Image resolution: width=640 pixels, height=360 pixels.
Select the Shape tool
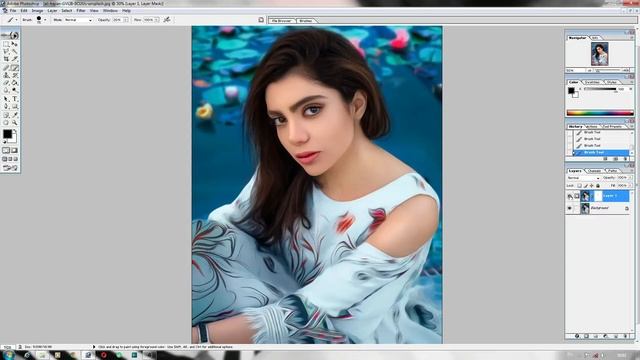pos(15,107)
